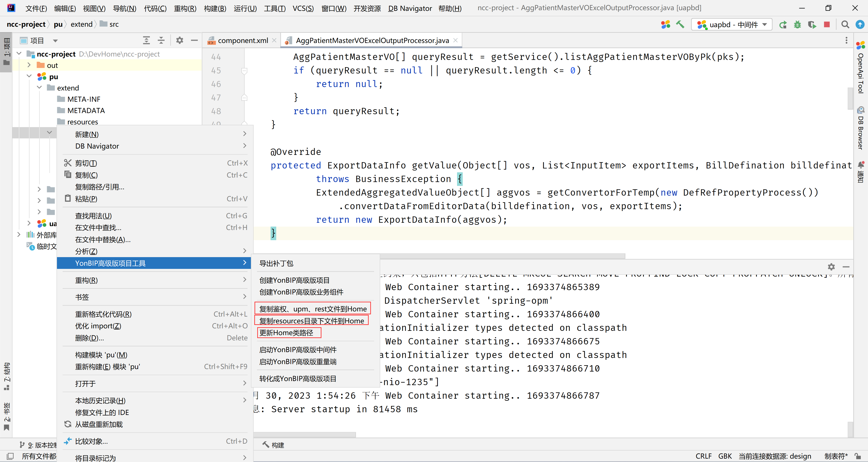The image size is (868, 462).
Task: Collapse the extend folder node
Action: [x=39, y=88]
